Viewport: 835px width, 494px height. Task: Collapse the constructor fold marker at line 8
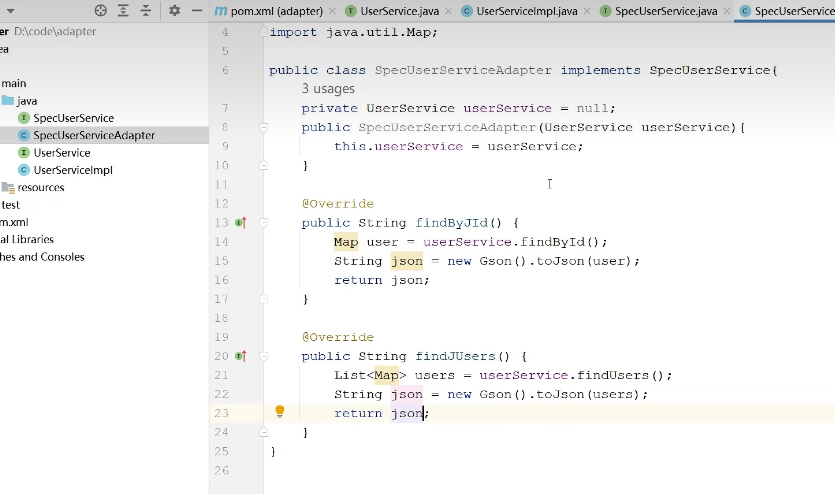tap(264, 127)
